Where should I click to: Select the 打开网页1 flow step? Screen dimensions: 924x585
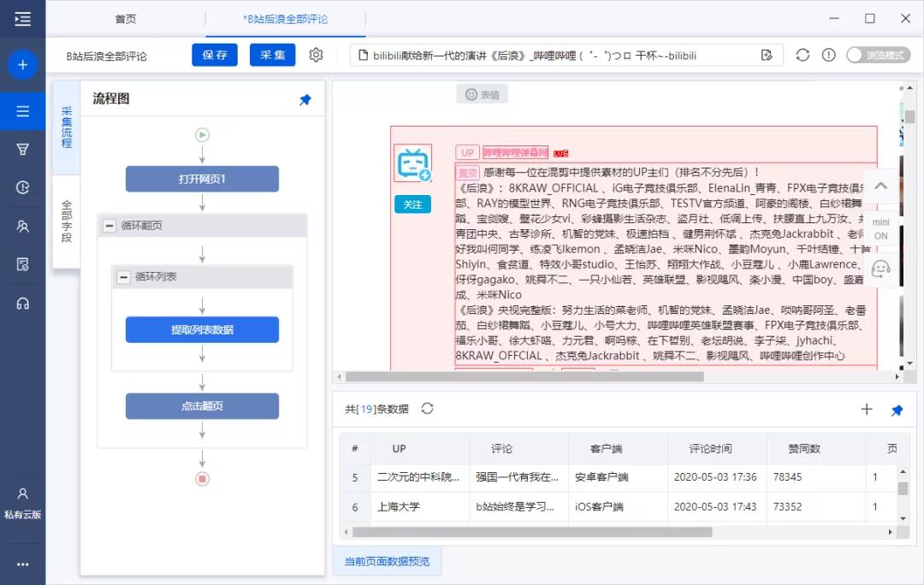point(202,179)
